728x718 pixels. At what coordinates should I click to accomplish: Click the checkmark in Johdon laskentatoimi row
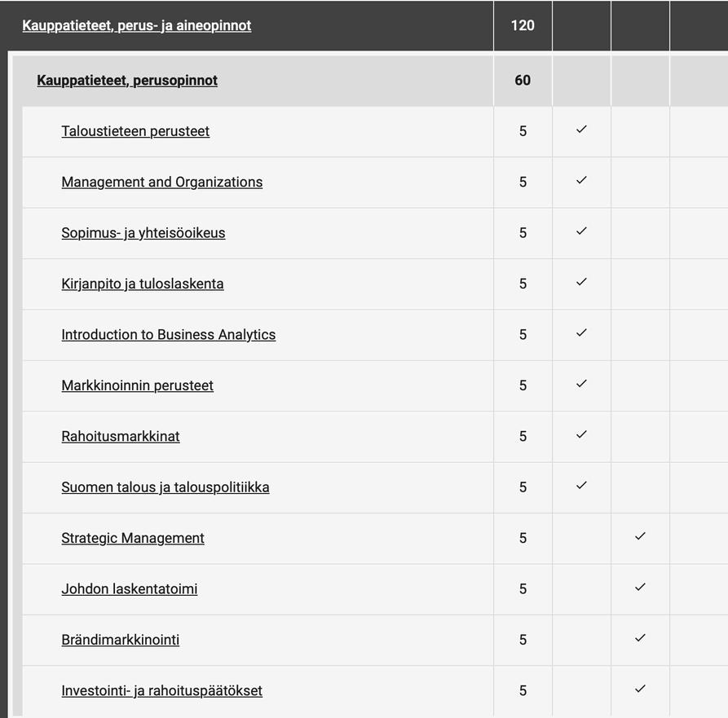640,588
